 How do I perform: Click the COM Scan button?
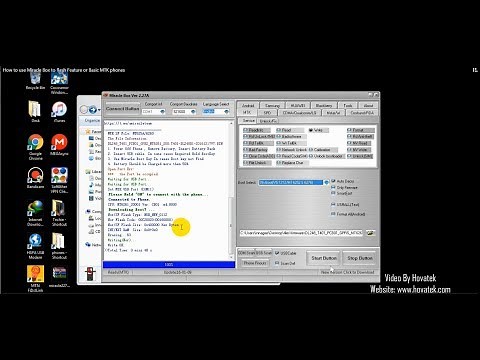pyautogui.click(x=246, y=253)
